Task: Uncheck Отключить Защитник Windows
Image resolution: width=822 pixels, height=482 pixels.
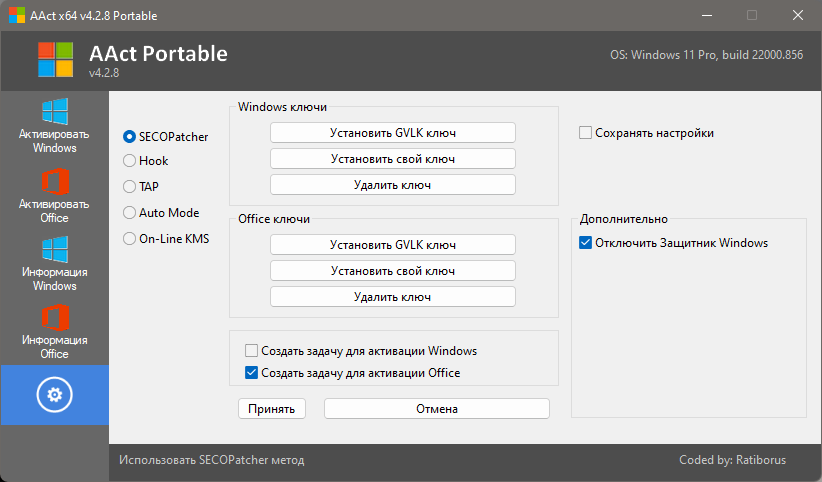Action: click(x=586, y=243)
